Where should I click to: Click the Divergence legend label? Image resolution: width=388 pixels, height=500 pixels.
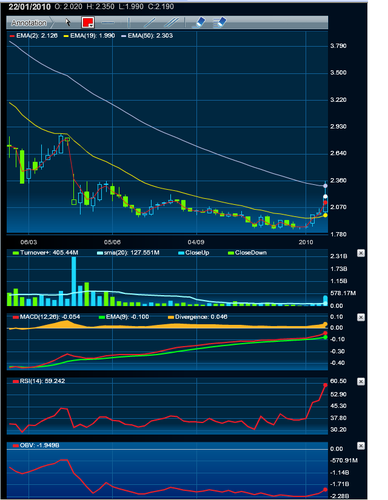pos(198,317)
